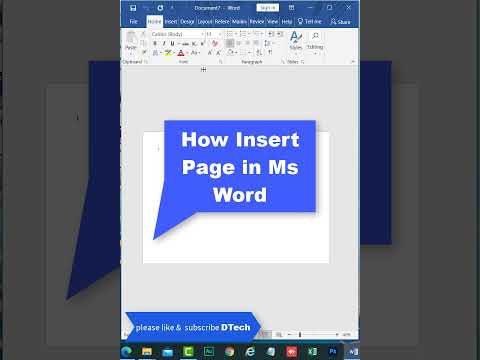Open the File tab
The height and width of the screenshot is (360, 480).
[134, 21]
